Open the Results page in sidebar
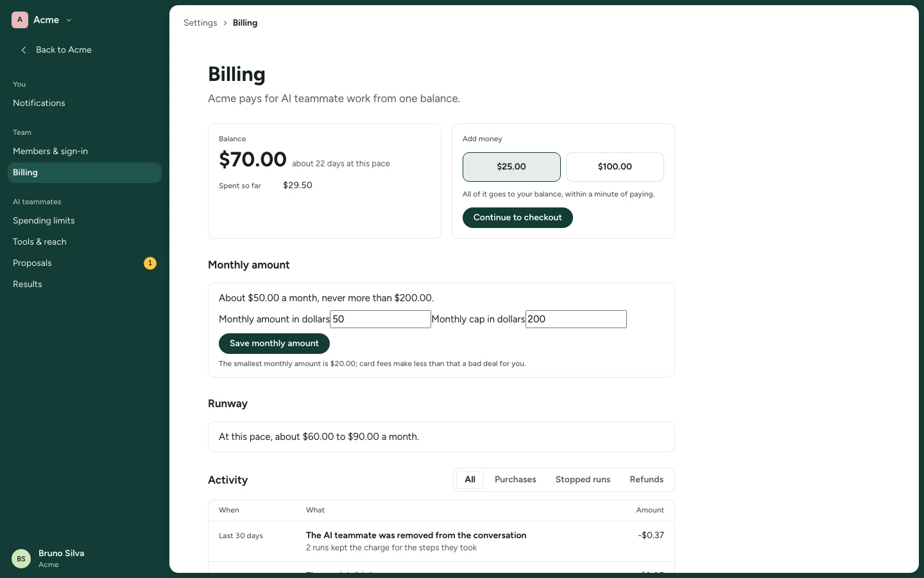This screenshot has width=924, height=578. click(84, 285)
